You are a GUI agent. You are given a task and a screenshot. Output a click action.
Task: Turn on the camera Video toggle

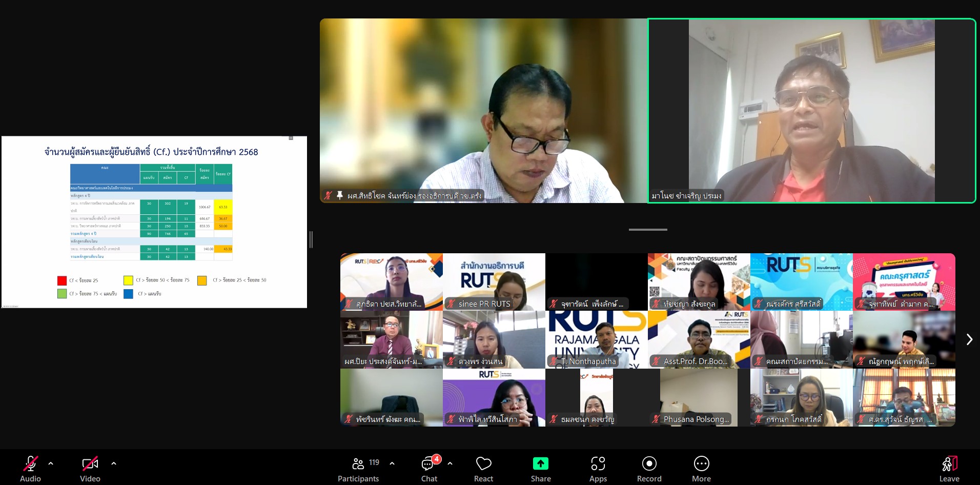(90, 464)
